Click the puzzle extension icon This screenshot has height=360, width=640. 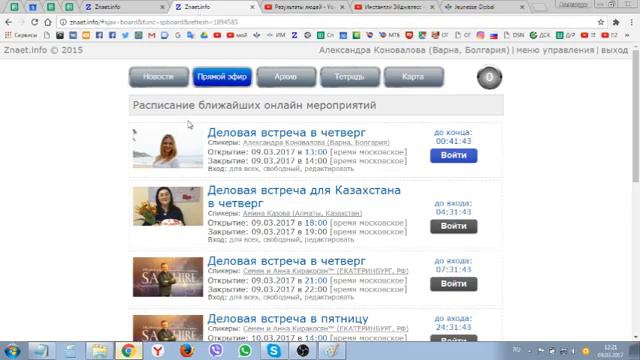pyautogui.click(x=616, y=22)
